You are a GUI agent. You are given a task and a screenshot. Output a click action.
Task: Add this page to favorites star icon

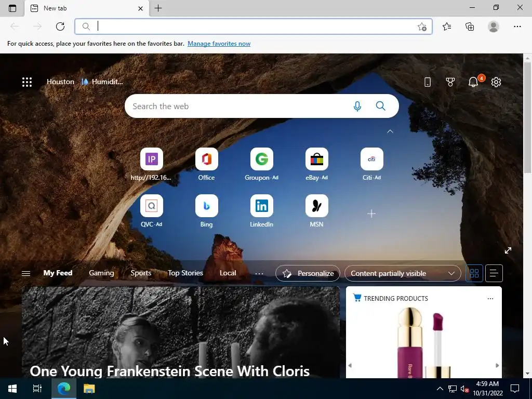pyautogui.click(x=422, y=26)
